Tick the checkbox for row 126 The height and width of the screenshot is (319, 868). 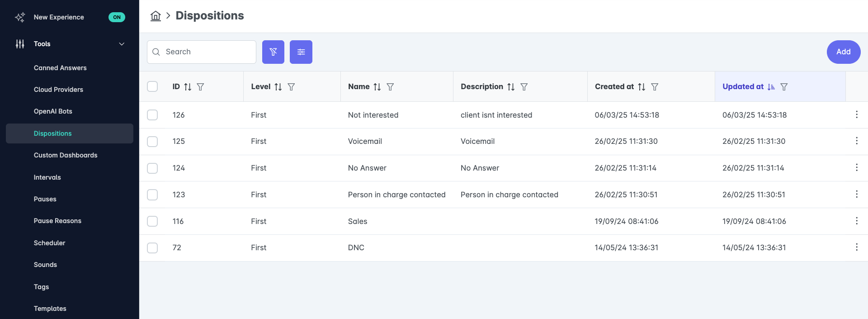click(152, 115)
